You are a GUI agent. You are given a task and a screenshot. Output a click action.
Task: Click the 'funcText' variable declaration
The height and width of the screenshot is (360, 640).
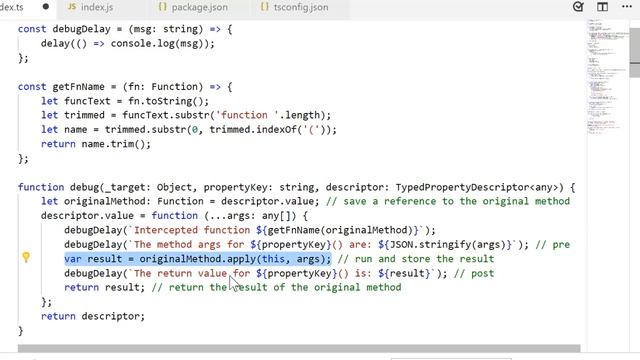coord(87,101)
